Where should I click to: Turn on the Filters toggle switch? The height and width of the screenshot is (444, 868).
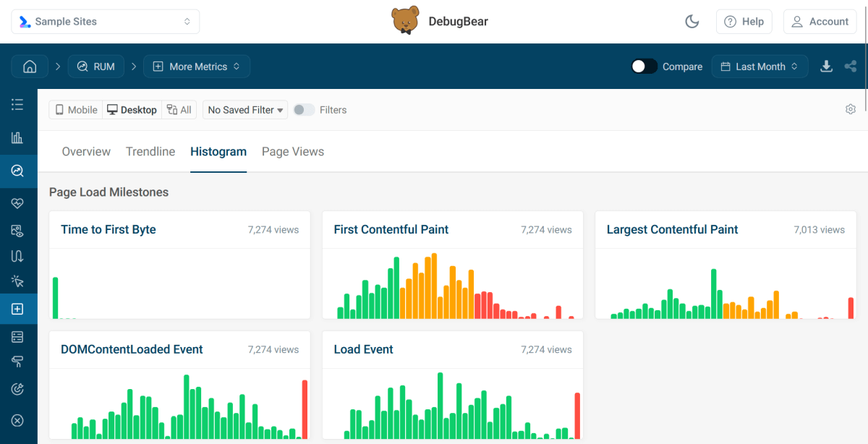(x=303, y=109)
